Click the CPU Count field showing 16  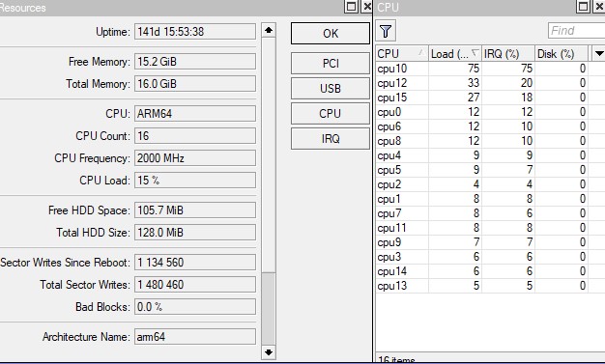tap(195, 136)
